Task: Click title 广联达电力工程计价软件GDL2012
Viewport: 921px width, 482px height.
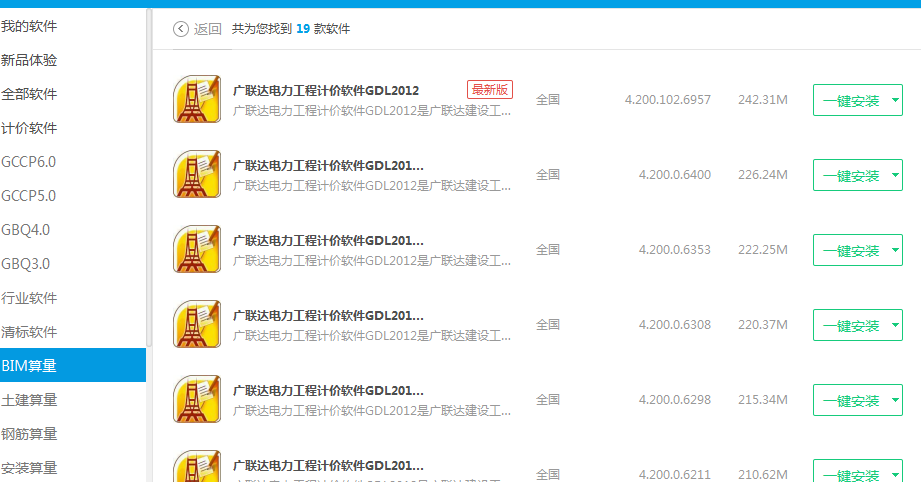Action: point(326,91)
